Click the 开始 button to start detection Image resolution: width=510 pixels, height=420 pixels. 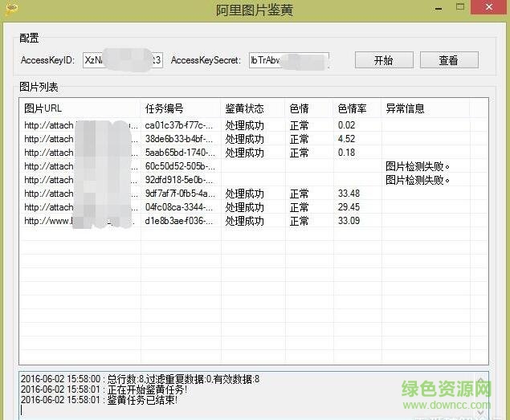click(383, 60)
